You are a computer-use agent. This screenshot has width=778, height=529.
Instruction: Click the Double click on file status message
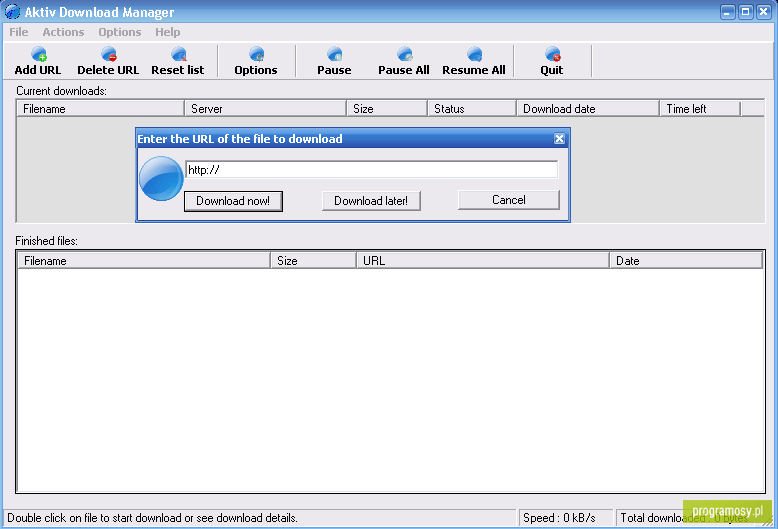(152, 518)
